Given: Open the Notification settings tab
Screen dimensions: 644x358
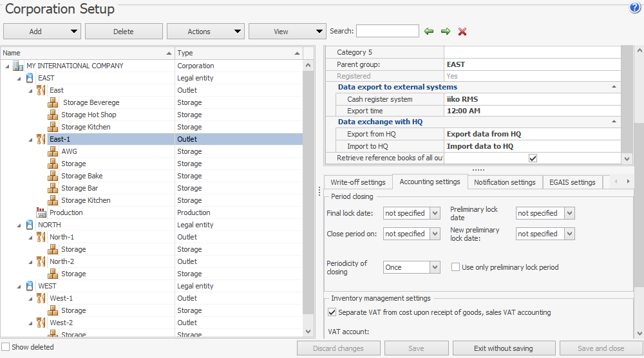Looking at the screenshot, I should click(504, 182).
